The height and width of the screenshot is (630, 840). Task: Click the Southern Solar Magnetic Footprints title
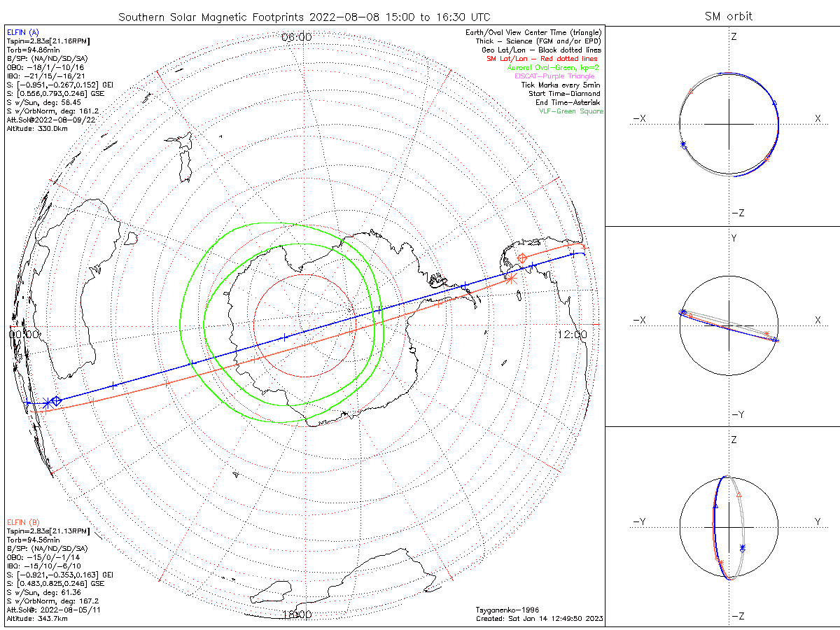[x=304, y=17]
